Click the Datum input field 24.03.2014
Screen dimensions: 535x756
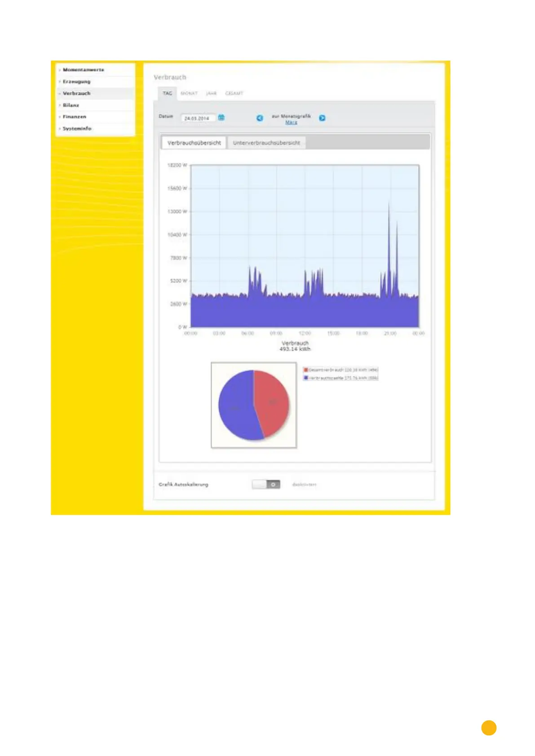[198, 118]
